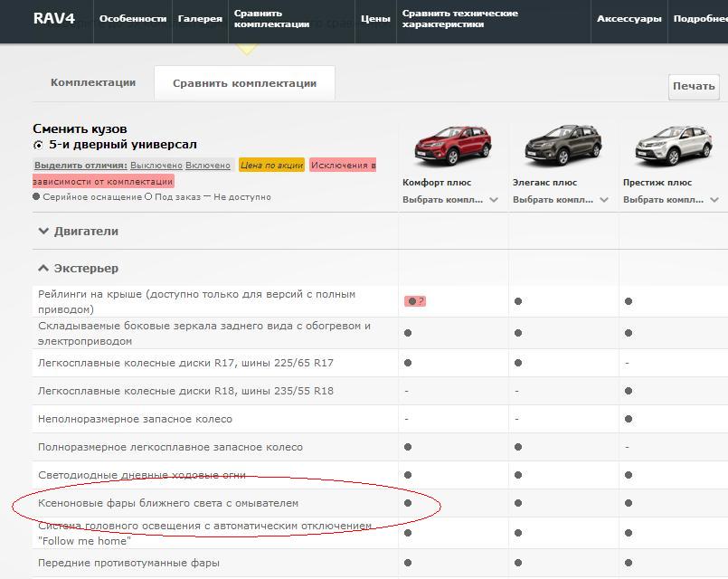Click the Сменить кузов heading
Viewport: 728px width, 579px height.
[80, 128]
